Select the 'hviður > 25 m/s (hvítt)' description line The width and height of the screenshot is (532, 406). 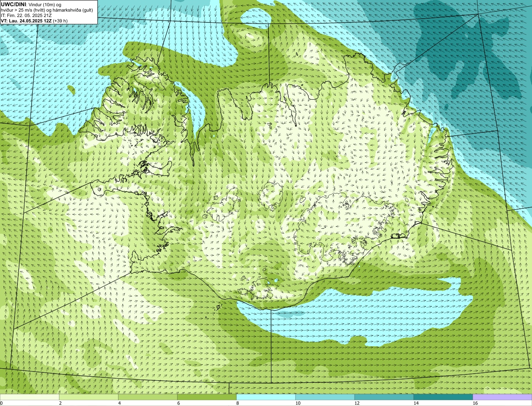47,10
